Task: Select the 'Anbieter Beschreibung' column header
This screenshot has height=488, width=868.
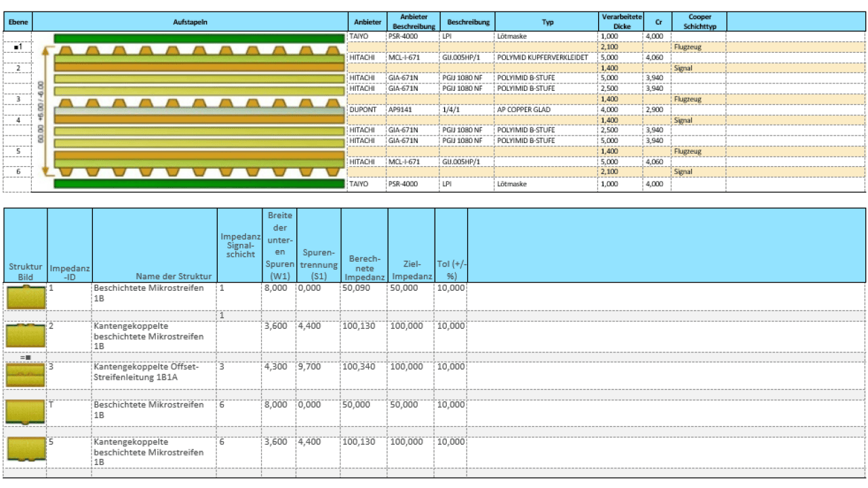Action: click(412, 22)
